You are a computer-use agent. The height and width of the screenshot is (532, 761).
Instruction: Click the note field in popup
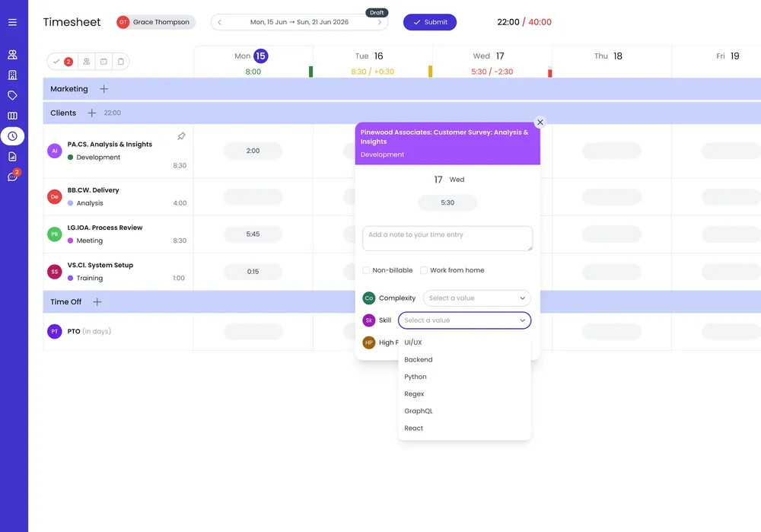pos(447,238)
